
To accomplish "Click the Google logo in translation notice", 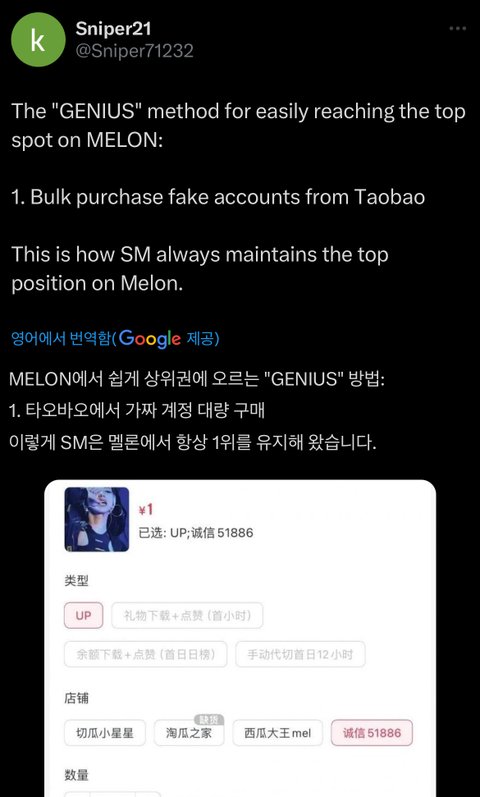I will click(149, 339).
